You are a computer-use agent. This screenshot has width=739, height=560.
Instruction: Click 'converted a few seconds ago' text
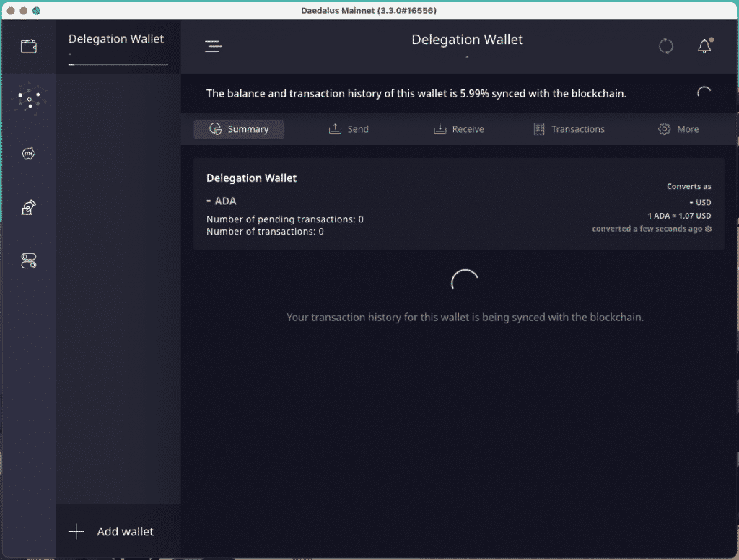pyautogui.click(x=647, y=229)
